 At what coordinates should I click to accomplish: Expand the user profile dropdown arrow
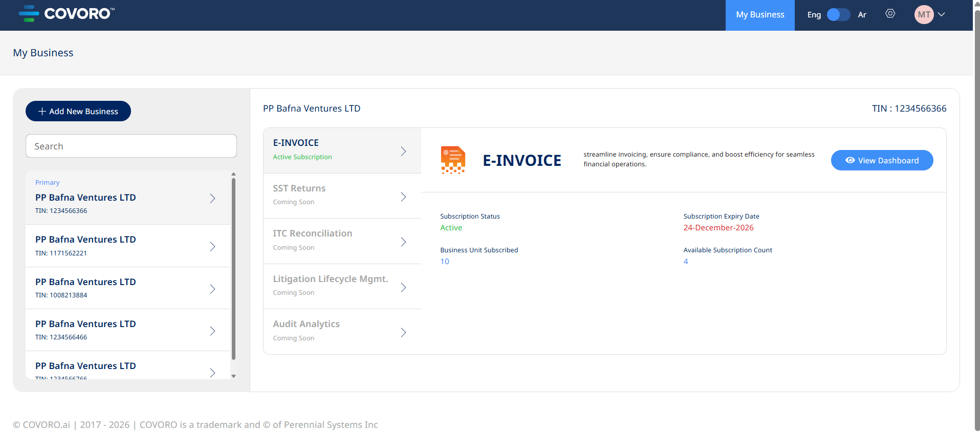[x=941, y=14]
